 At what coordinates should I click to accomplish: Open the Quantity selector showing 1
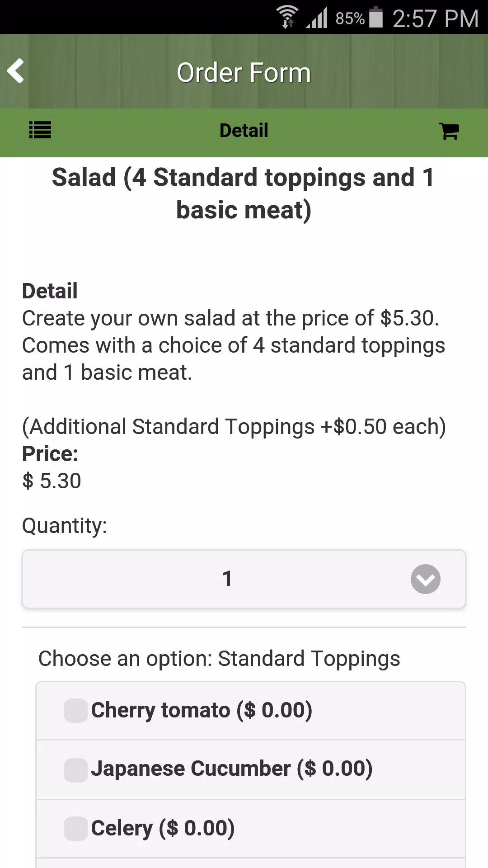coord(244,579)
